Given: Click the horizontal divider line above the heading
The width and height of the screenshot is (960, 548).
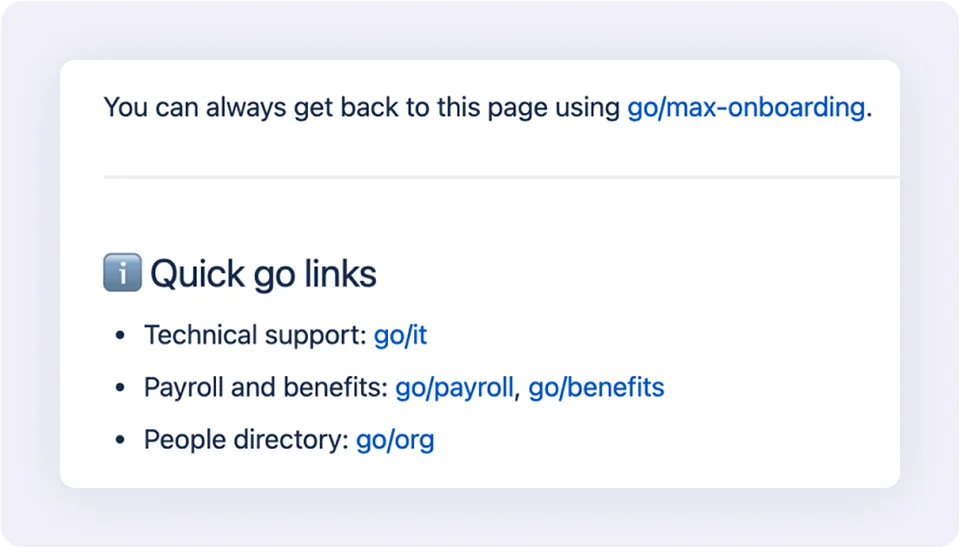Looking at the screenshot, I should click(500, 177).
